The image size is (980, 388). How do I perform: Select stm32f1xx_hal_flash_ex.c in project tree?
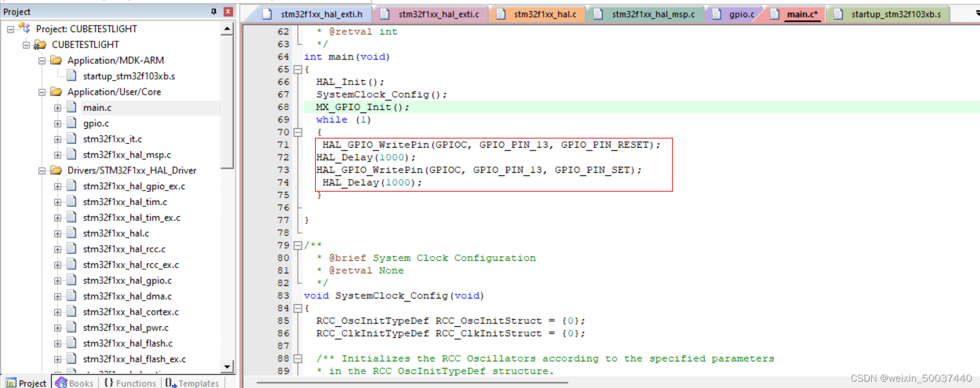pos(134,359)
